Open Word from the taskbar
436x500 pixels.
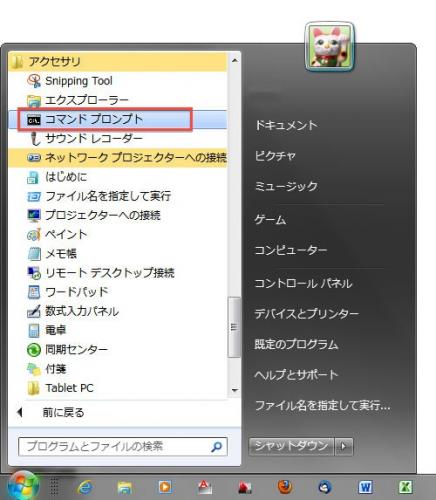click(x=365, y=487)
